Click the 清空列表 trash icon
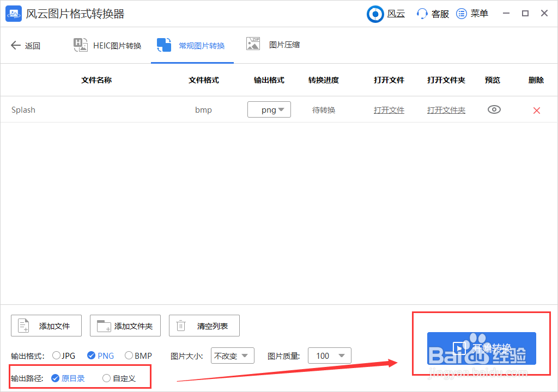 click(180, 326)
